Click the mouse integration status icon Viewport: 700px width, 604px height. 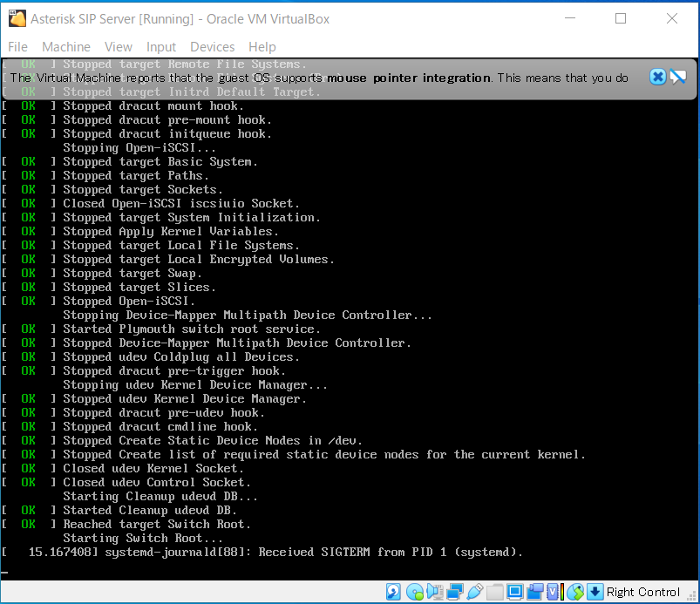pyautogui.click(x=575, y=592)
